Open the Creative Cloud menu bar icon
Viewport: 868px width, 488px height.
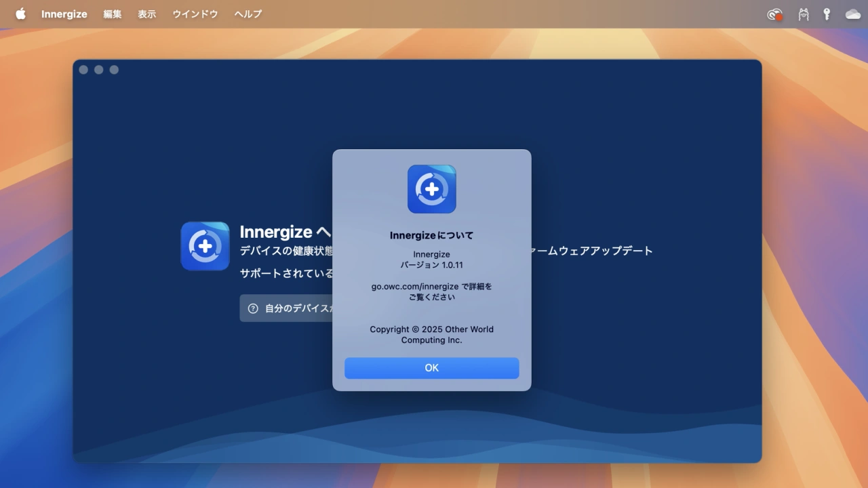[x=774, y=14]
